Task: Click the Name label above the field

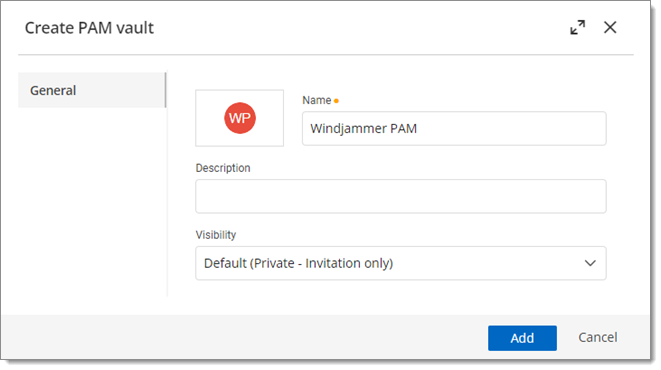Action: point(317,100)
